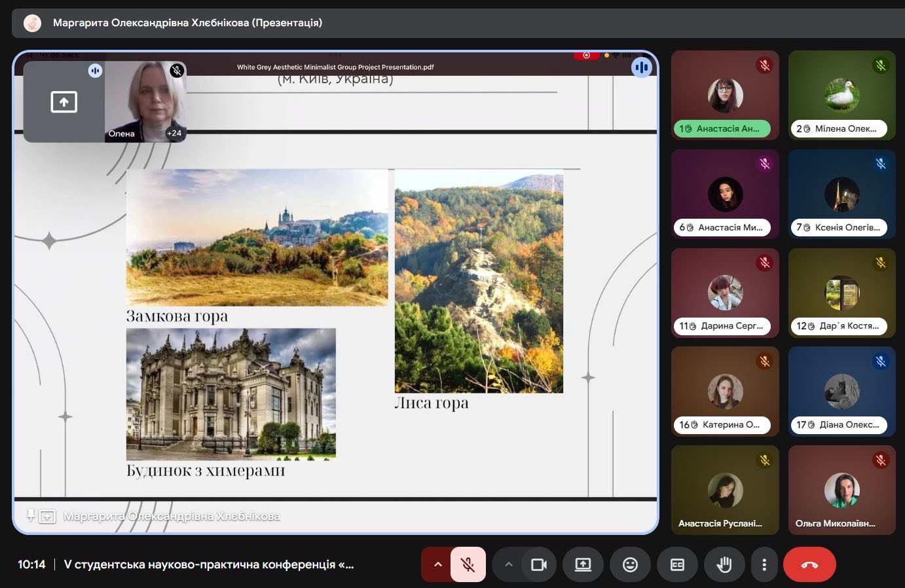Click the present screen icon

[x=583, y=564]
